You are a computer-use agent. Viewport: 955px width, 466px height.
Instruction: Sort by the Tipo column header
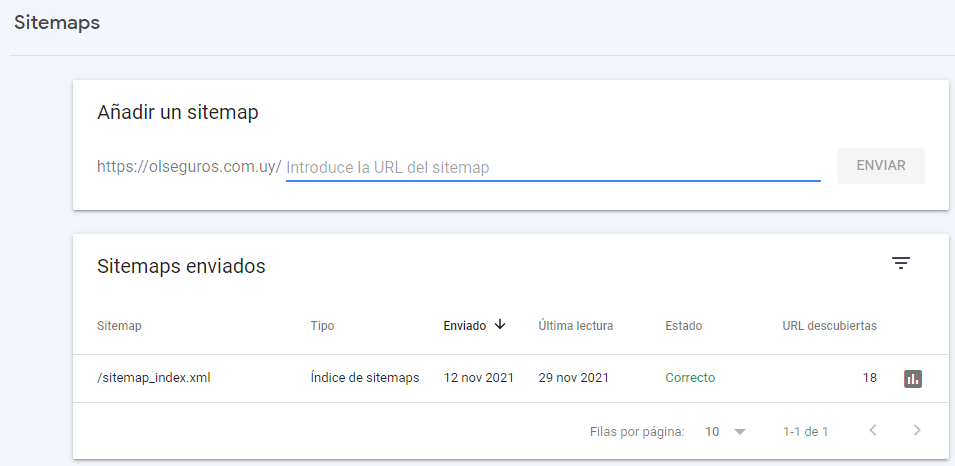point(322,326)
